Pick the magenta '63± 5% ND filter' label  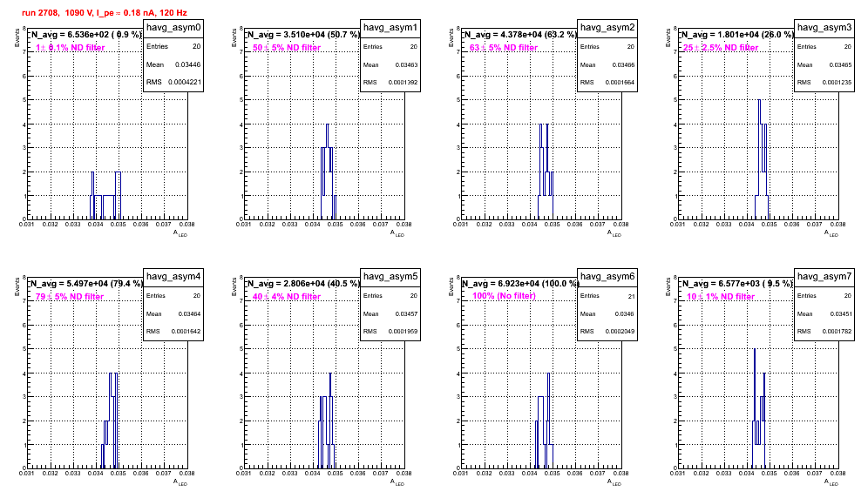[x=504, y=48]
